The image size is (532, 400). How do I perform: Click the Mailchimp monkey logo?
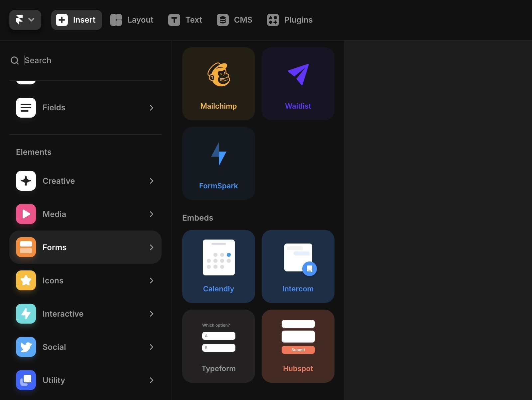[219, 74]
